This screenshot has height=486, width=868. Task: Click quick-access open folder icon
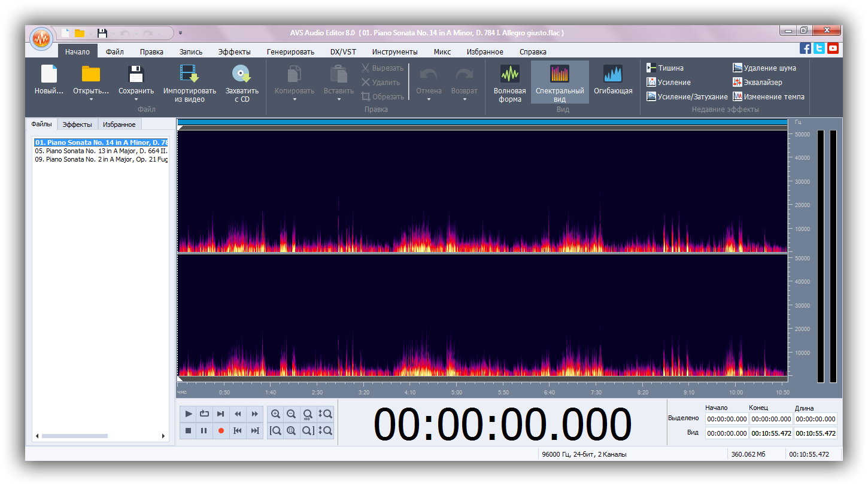click(80, 33)
